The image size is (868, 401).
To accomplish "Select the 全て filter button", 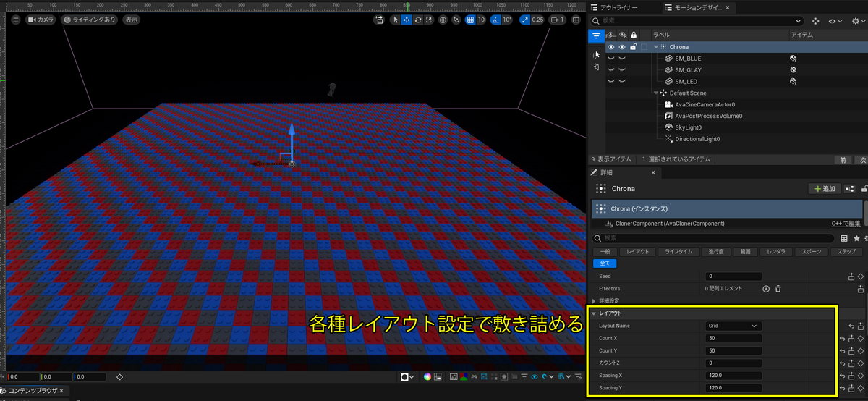I will (605, 263).
